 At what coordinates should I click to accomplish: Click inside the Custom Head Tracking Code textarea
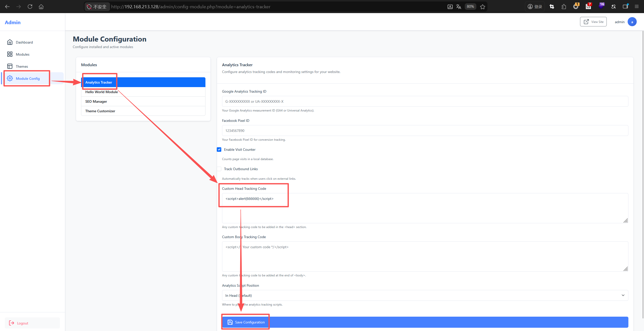point(425,208)
